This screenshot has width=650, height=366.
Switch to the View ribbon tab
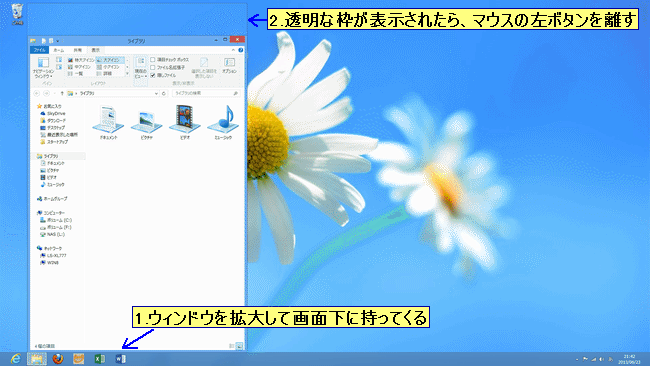tap(96, 50)
